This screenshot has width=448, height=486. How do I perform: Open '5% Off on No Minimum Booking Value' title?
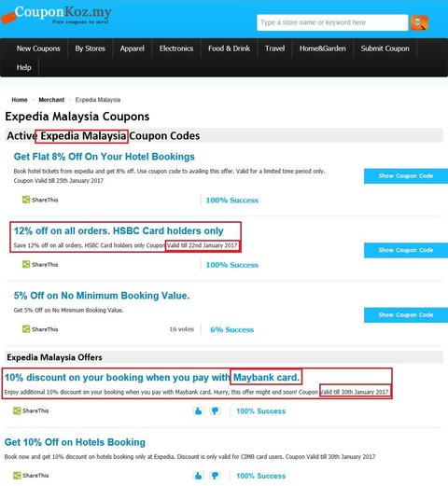[102, 296]
